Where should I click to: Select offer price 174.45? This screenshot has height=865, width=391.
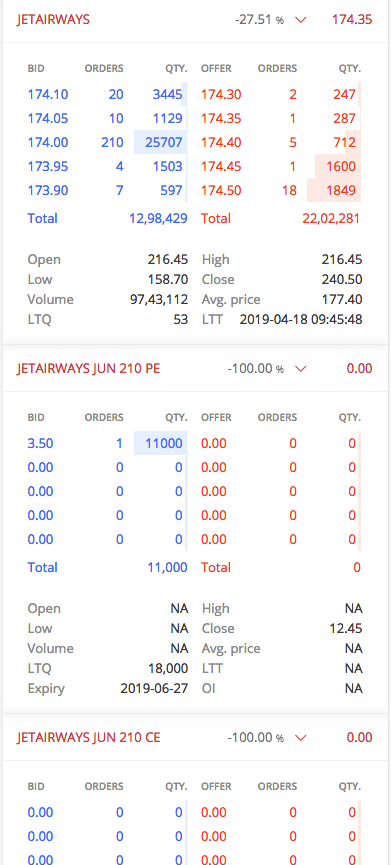click(x=221, y=167)
